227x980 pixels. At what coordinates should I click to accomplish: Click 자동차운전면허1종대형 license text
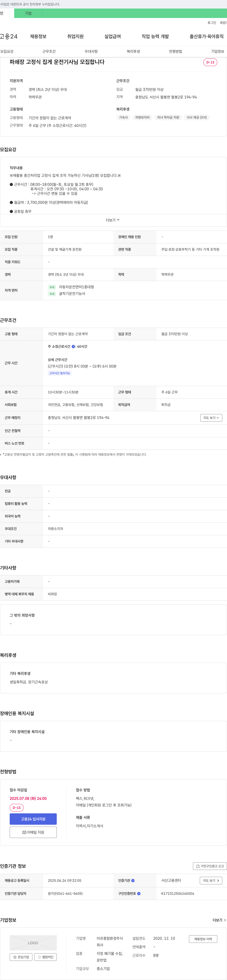(x=76, y=287)
